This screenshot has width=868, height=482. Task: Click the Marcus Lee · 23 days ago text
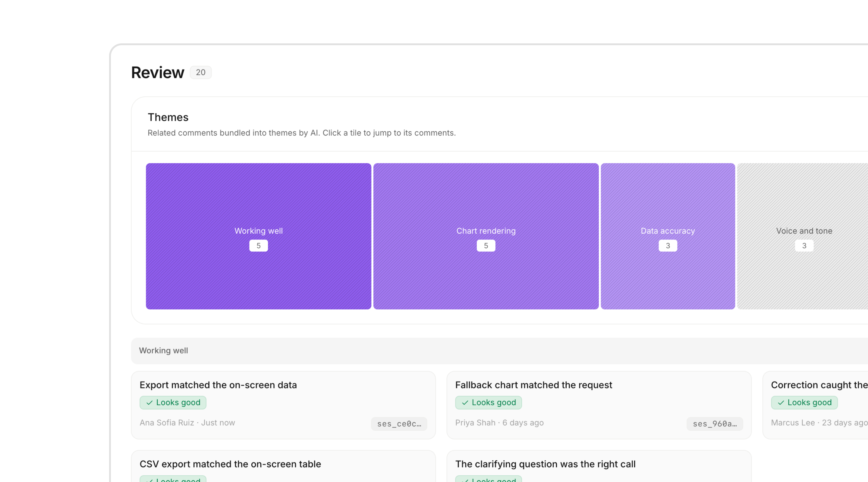point(819,423)
